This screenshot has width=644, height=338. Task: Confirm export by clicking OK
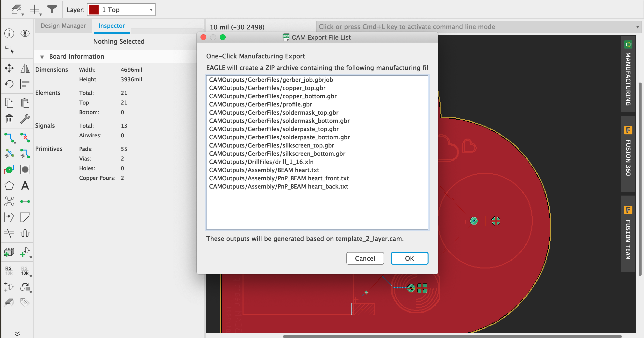click(x=409, y=258)
